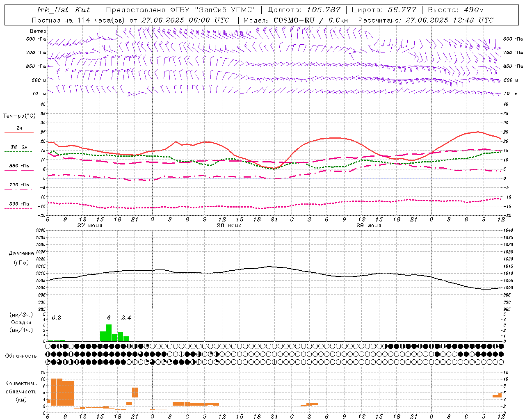Image resolution: width=525 pixels, height=420 pixels.
Task: Click the "(км)" convective cloud unit label
Action: tap(21, 399)
